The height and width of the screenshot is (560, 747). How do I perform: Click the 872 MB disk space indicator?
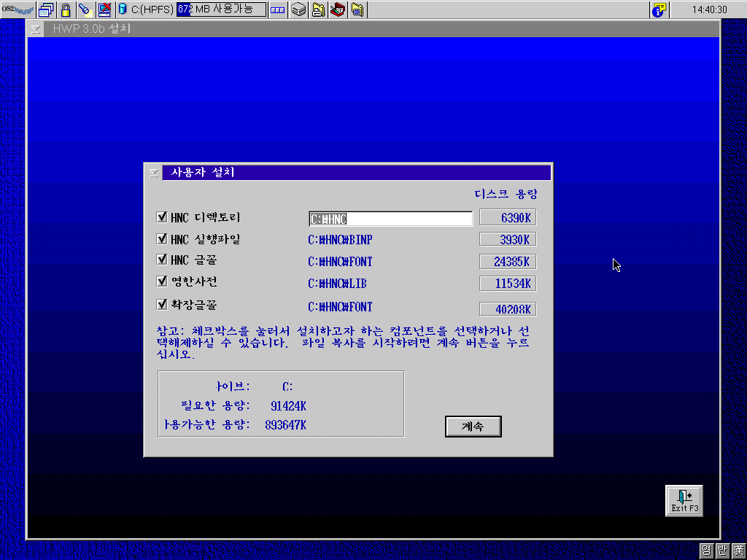point(221,9)
